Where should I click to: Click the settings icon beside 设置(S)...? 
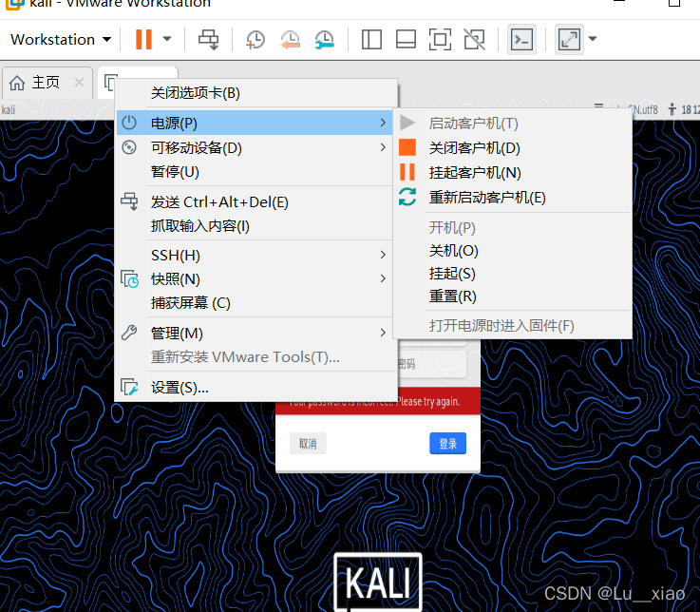[129, 387]
